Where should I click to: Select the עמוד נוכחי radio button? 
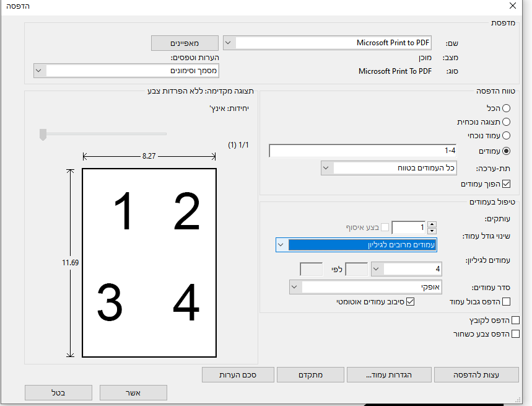coord(506,136)
